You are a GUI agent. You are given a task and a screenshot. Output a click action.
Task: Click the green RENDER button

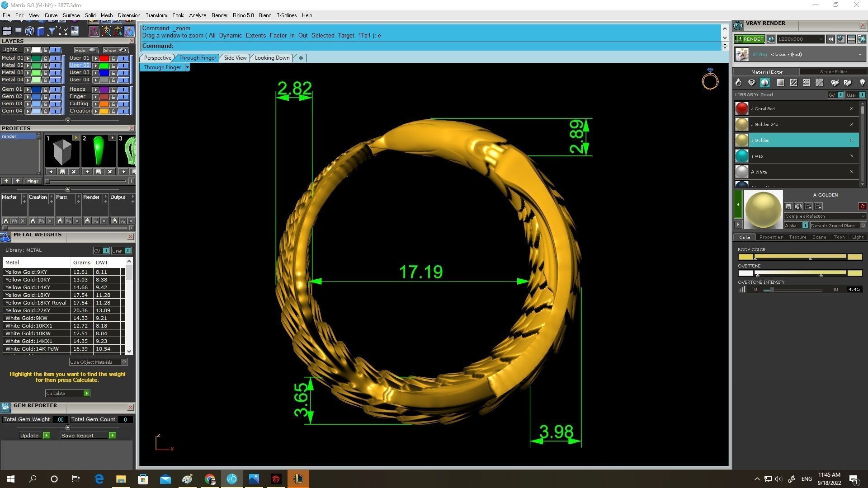[x=750, y=39]
